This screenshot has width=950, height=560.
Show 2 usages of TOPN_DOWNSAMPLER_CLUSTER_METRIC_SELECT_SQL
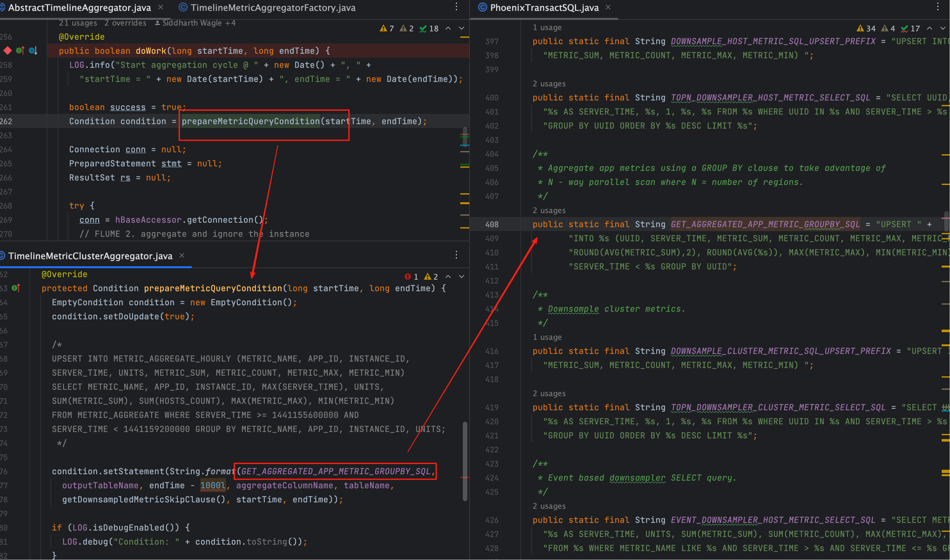549,394
